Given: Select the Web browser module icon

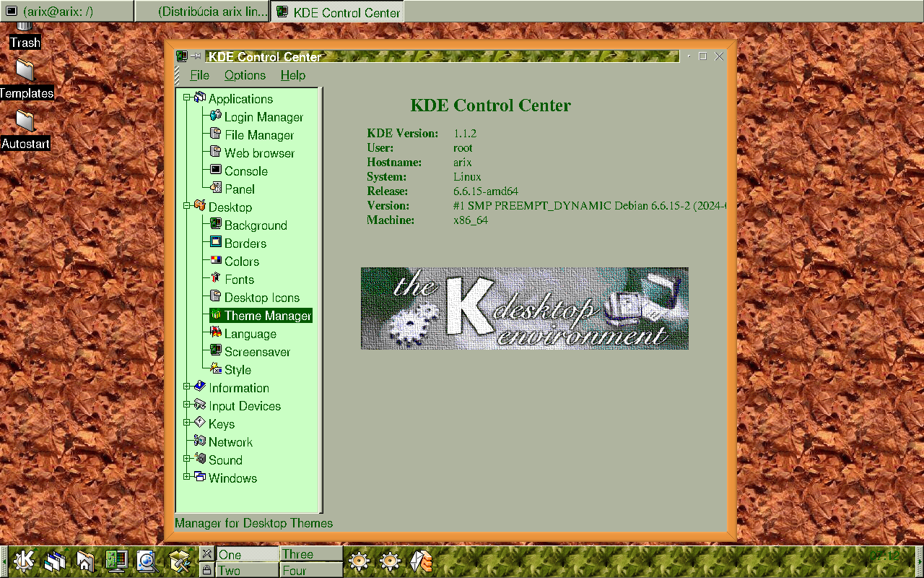Looking at the screenshot, I should pyautogui.click(x=215, y=152).
